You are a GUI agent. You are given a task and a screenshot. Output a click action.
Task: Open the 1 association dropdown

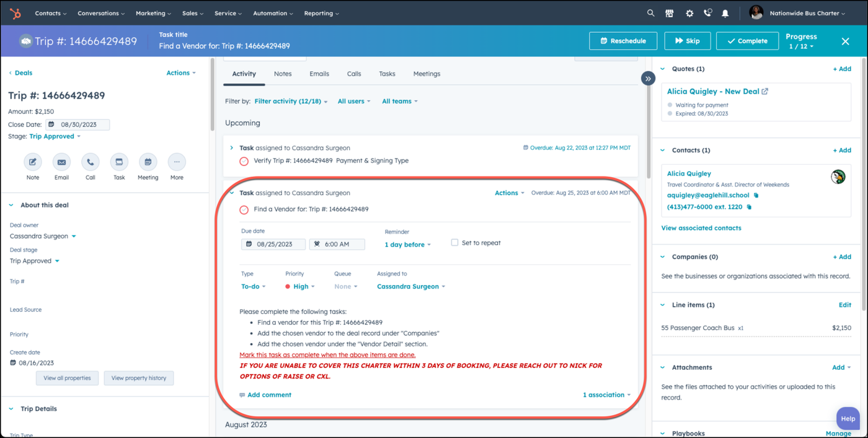pos(606,395)
